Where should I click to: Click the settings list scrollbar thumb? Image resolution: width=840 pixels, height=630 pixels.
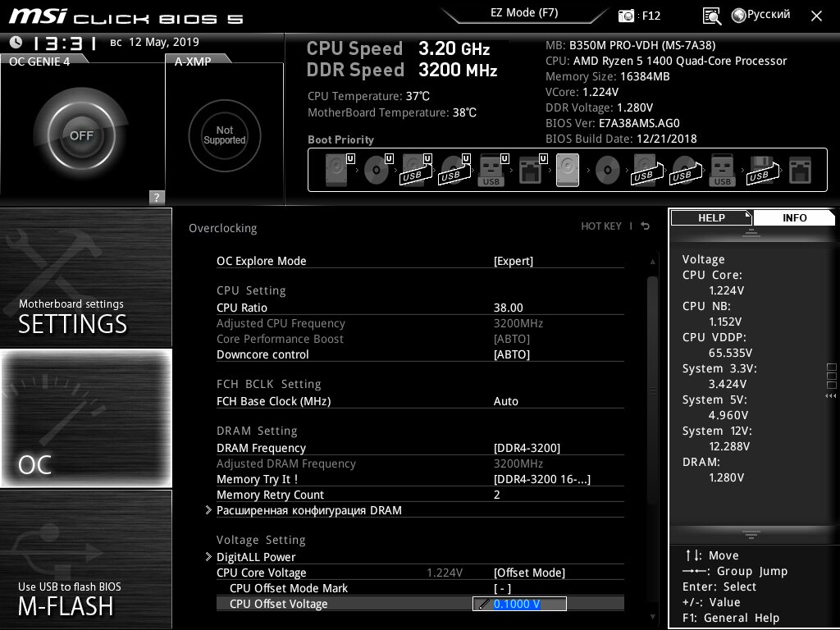click(652, 391)
